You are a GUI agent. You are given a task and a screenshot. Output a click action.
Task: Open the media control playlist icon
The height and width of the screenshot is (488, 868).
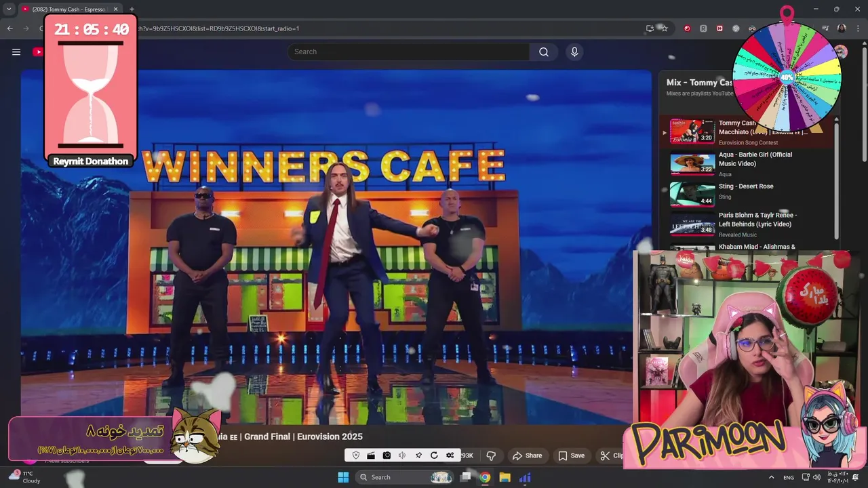click(x=825, y=28)
